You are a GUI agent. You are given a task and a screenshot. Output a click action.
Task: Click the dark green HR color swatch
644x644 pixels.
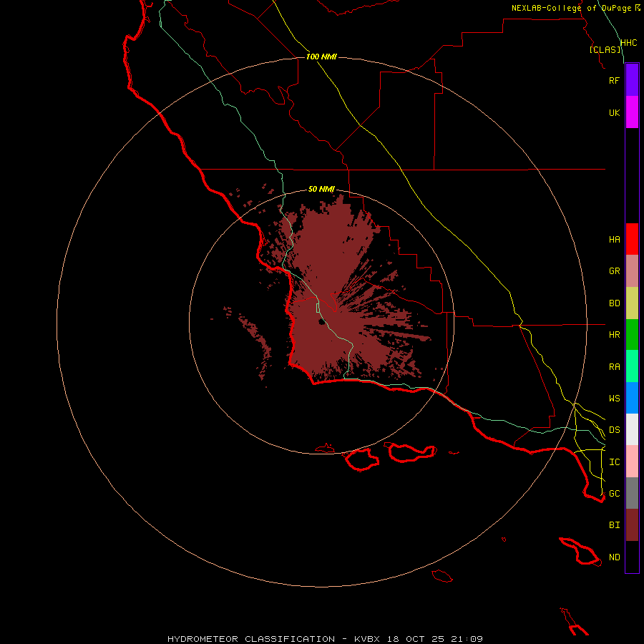(x=632, y=335)
